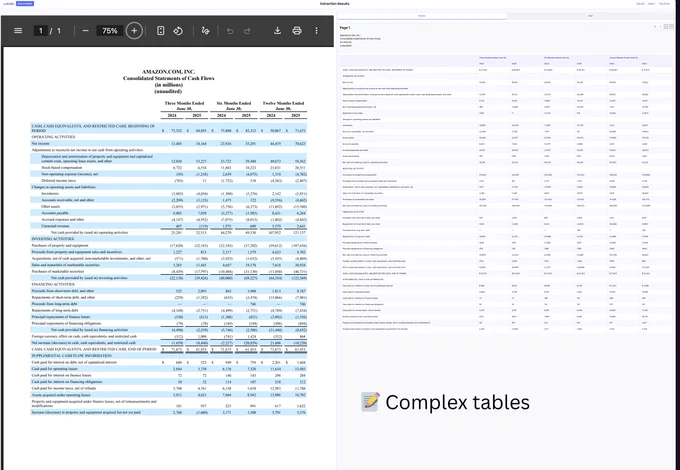Click the undo arrow in the PDF toolbar

[230, 31]
